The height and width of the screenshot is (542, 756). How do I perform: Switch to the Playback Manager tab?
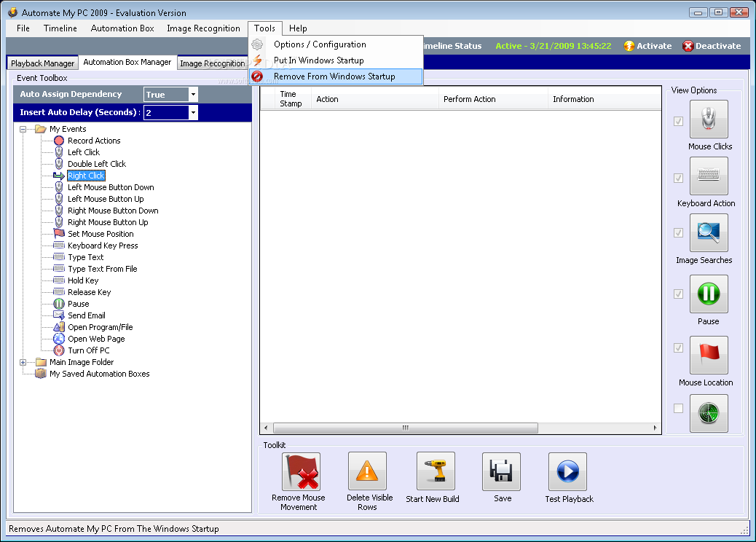(42, 63)
